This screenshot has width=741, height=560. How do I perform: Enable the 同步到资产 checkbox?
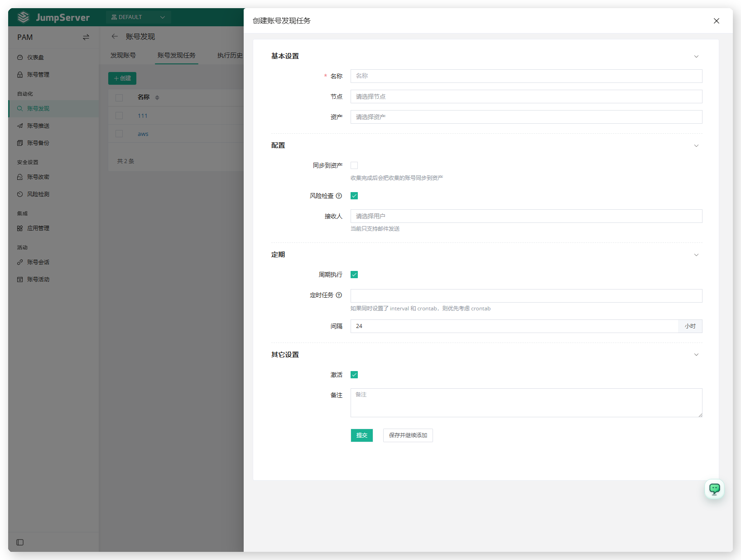pyautogui.click(x=354, y=165)
